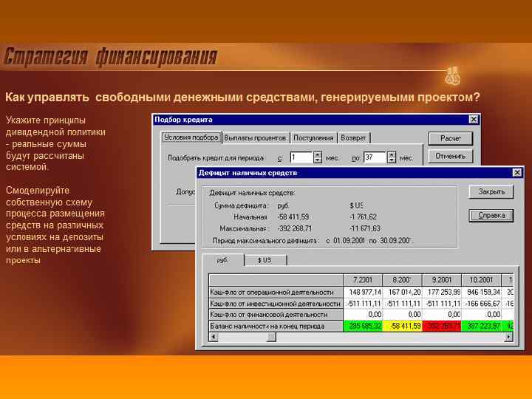
Task: Click the table's left scroll arrow
Action: pyautogui.click(x=214, y=337)
